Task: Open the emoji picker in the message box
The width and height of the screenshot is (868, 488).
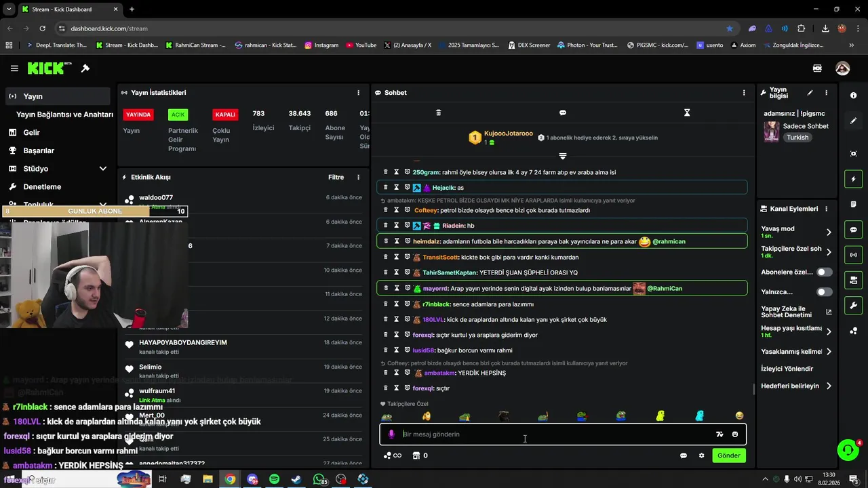Action: (735, 434)
